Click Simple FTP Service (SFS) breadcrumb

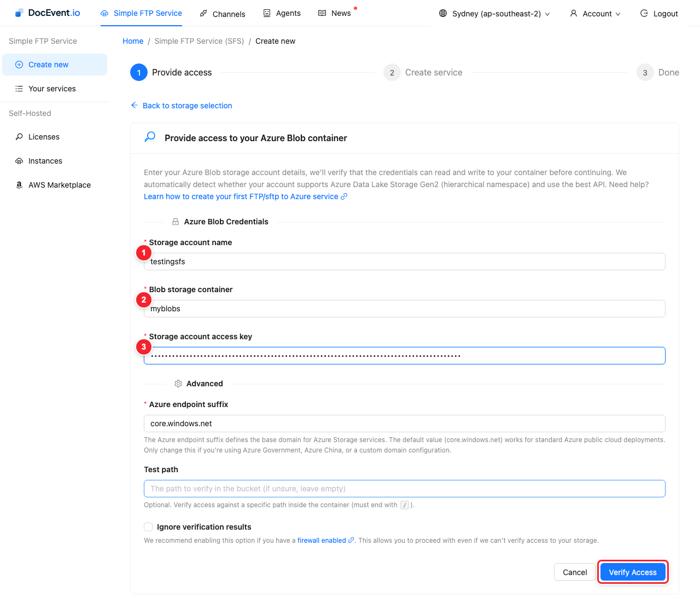point(199,41)
